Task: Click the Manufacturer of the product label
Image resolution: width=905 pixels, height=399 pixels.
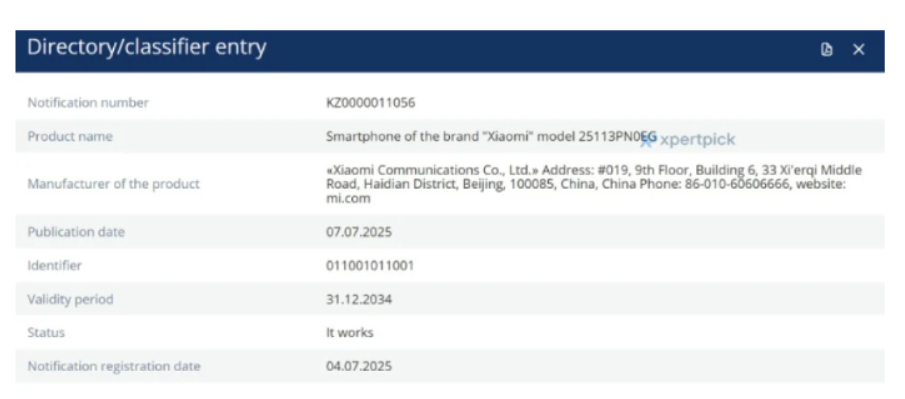Action: click(x=114, y=184)
